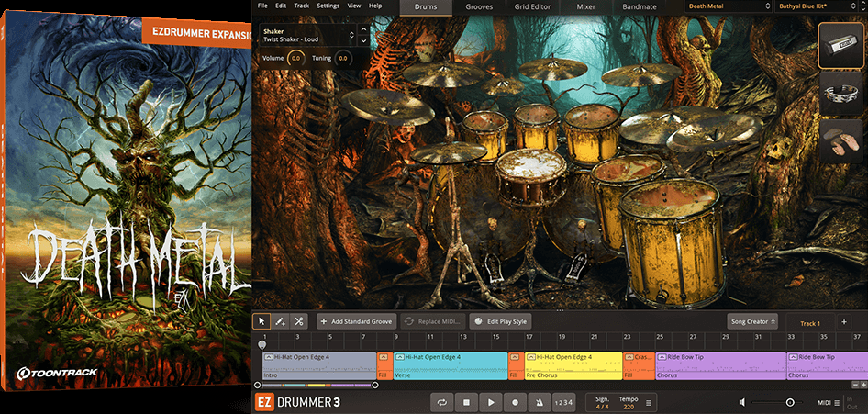Viewport: 868px width, 414px height.
Task: Open the Edit menu
Action: (281, 6)
